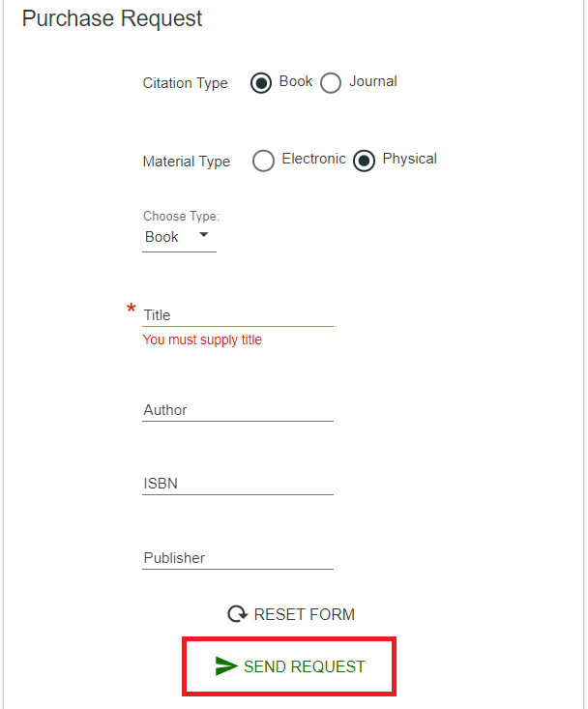Click the Purchase Request heading

pyautogui.click(x=112, y=18)
